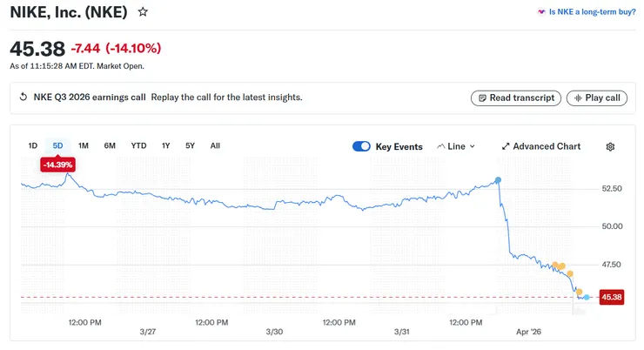Viewport: 644px width, 350px height.
Task: Click the audio icon in Play call
Action: click(x=576, y=98)
